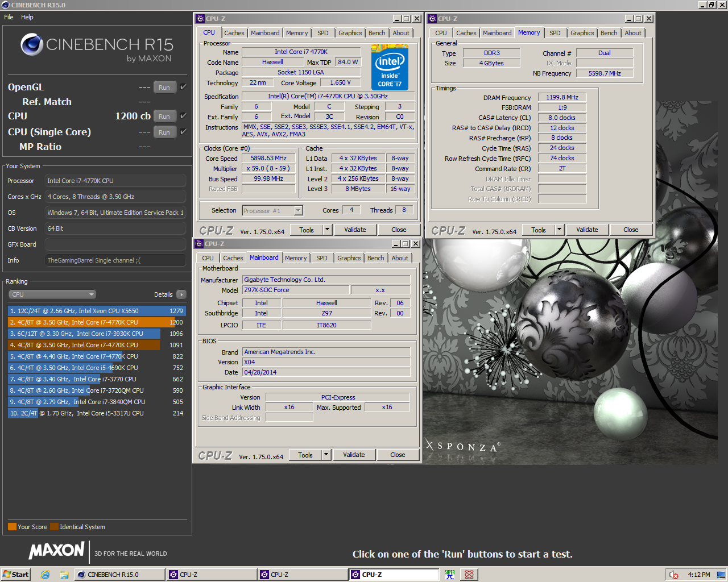
Task: Open Graphics tab in the Memory CPU-Z window
Action: [x=582, y=33]
